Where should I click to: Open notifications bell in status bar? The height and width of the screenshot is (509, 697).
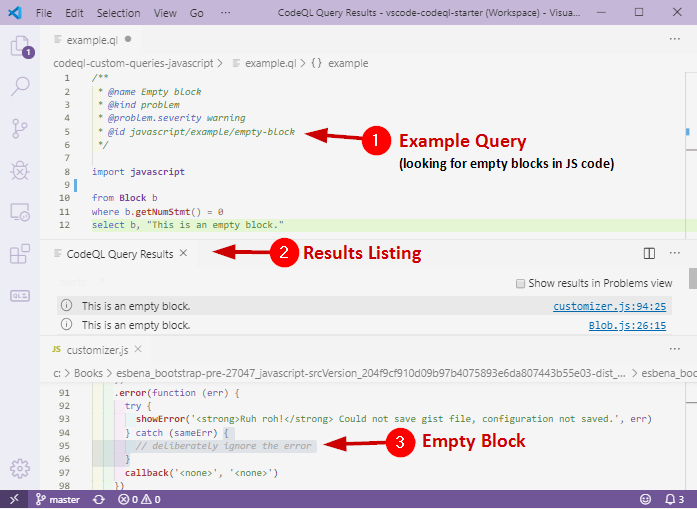(x=674, y=500)
